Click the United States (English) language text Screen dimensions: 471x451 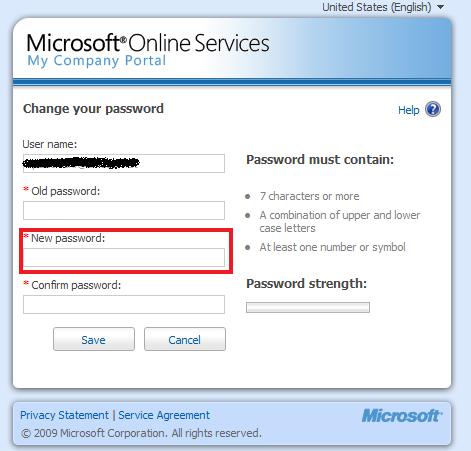click(x=377, y=7)
